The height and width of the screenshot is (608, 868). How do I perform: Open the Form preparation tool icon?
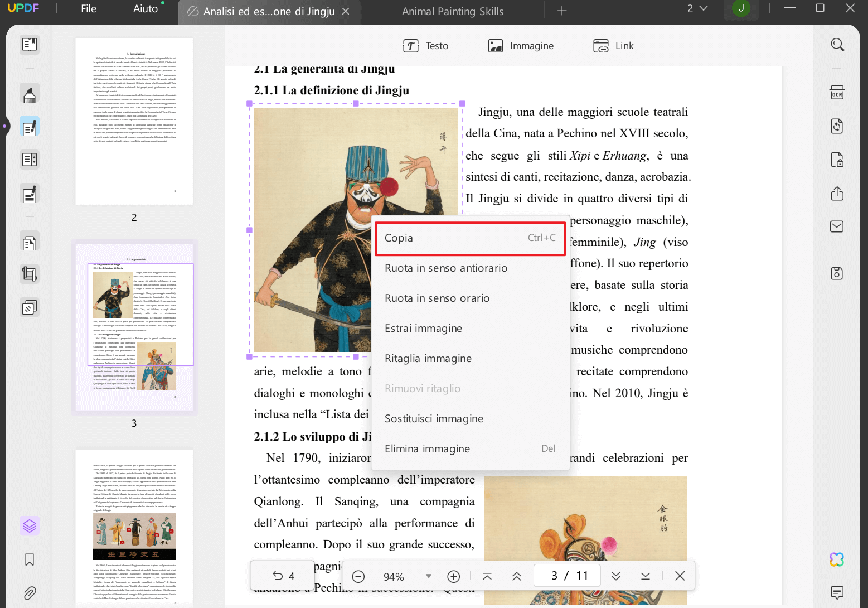[x=30, y=160]
